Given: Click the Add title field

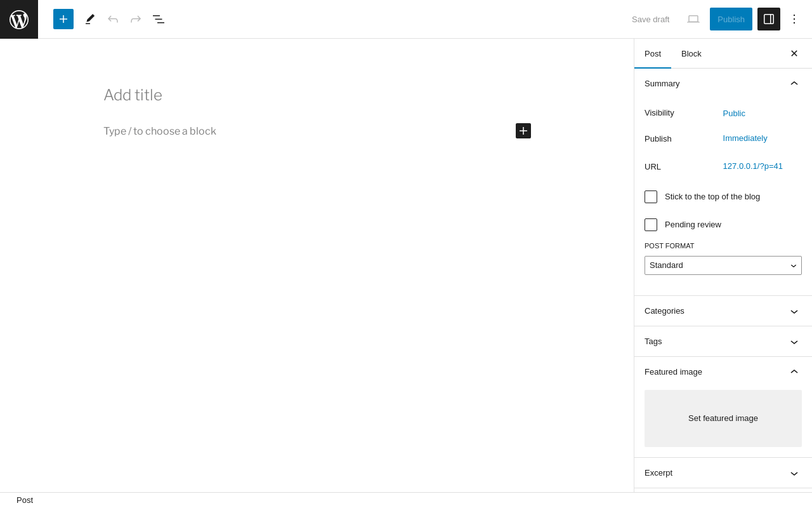Looking at the screenshot, I should (317, 95).
